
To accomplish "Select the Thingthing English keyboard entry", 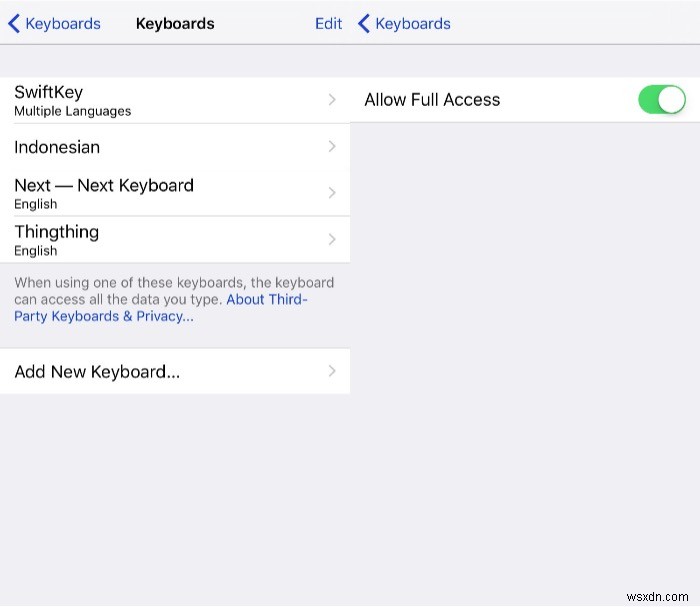I will click(175, 240).
